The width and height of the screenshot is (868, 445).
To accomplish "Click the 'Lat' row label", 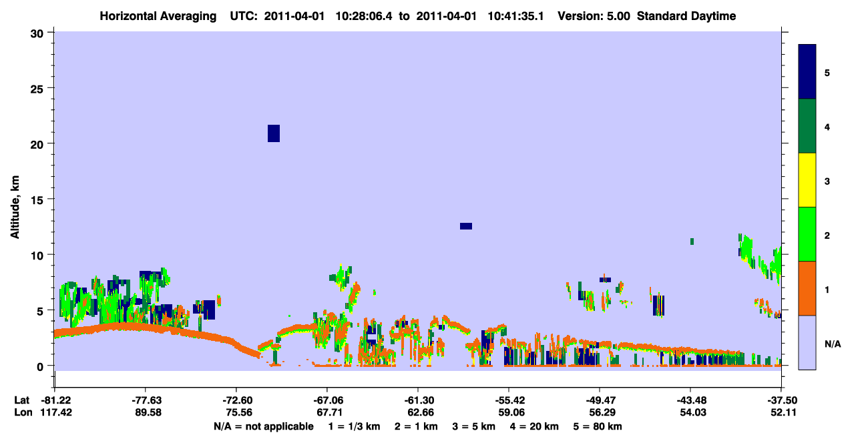I will click(22, 400).
